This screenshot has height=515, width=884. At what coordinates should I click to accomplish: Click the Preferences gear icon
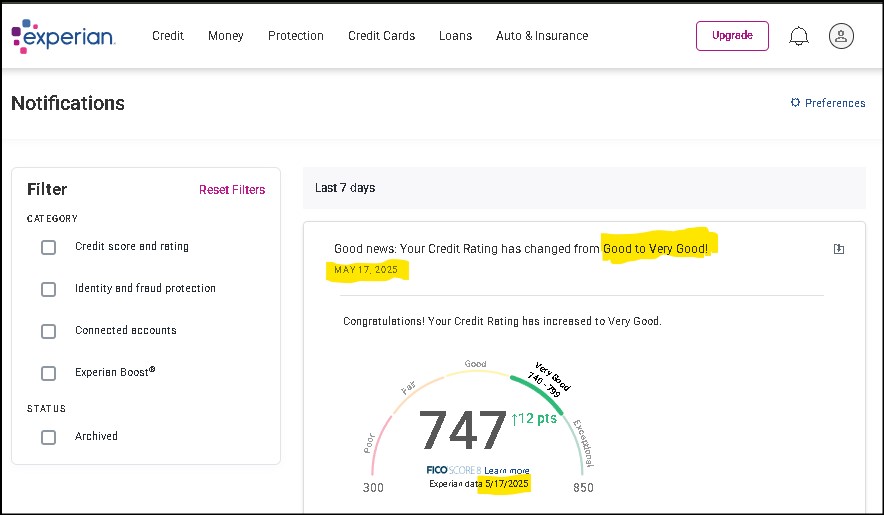tap(796, 103)
